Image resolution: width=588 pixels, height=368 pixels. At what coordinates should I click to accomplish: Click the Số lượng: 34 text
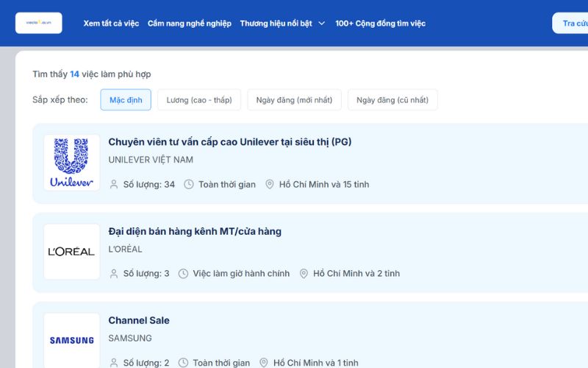(x=149, y=185)
